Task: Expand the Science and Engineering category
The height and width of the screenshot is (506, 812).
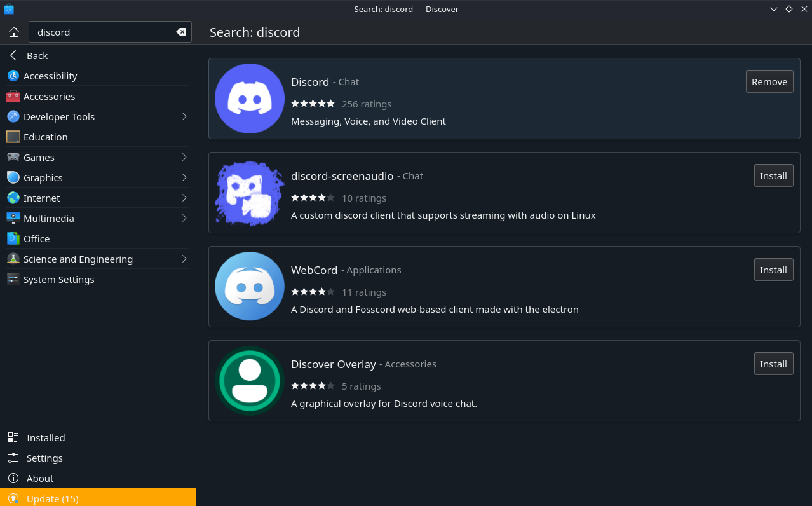Action: pos(184,259)
